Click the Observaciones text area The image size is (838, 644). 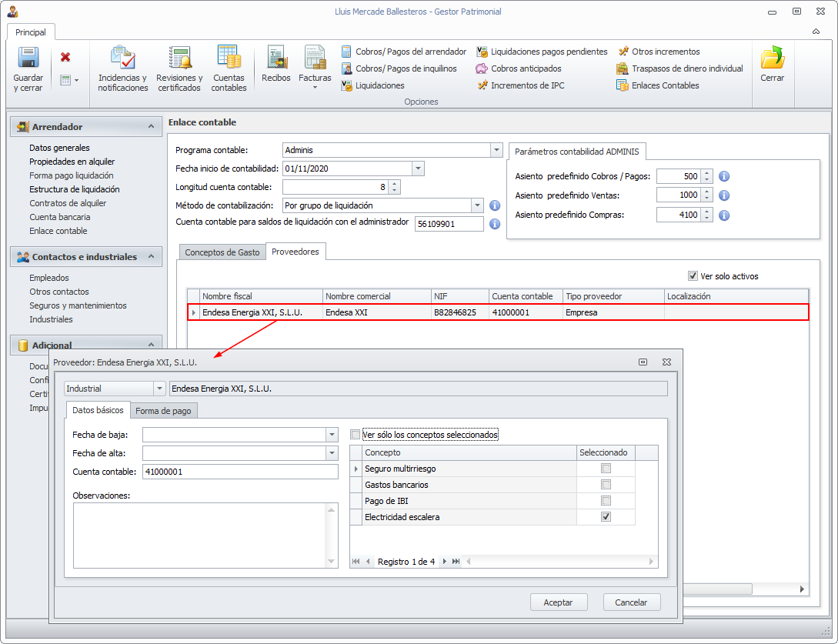[x=205, y=536]
